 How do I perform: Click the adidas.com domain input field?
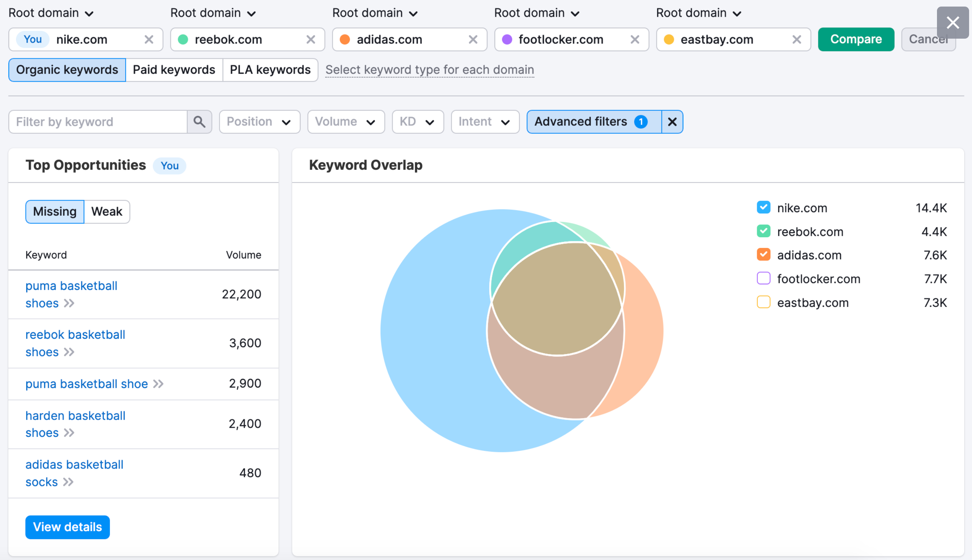409,39
